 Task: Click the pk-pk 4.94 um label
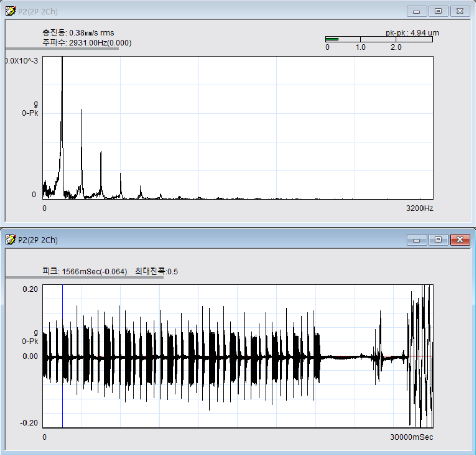click(412, 33)
